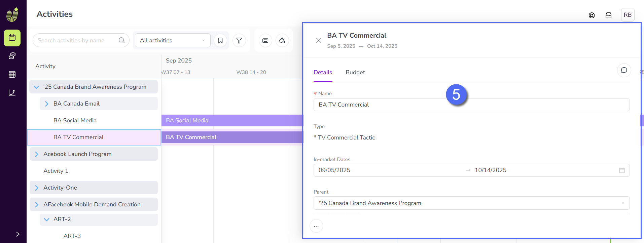Screen dimensions: 644x243
Task: Click the Search activities by name field
Action: [x=77, y=40]
